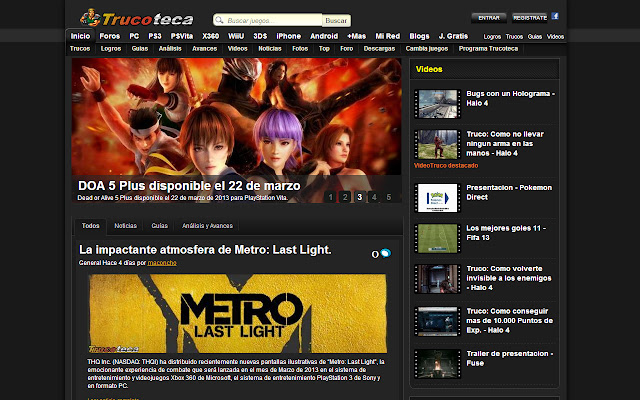Open the DOA 5 Plus disponible headline

(189, 186)
